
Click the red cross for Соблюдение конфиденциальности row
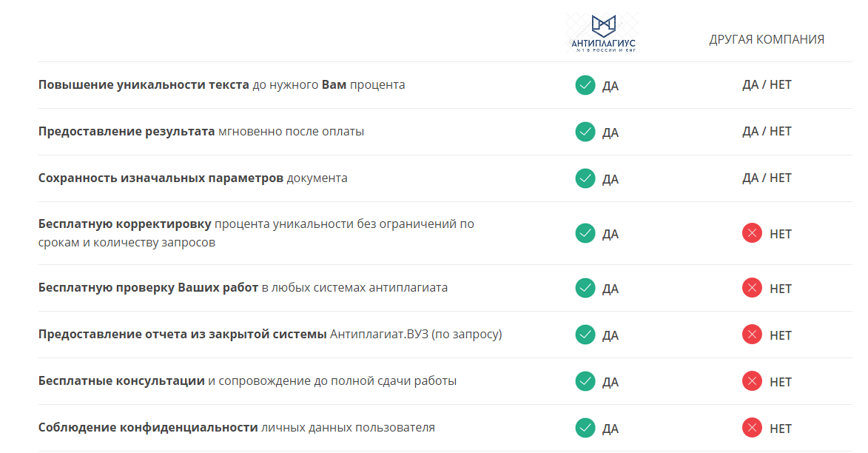[x=752, y=428]
